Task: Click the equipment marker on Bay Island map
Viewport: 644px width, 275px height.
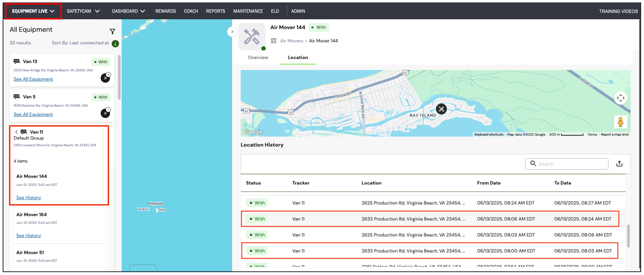Action: click(441, 109)
